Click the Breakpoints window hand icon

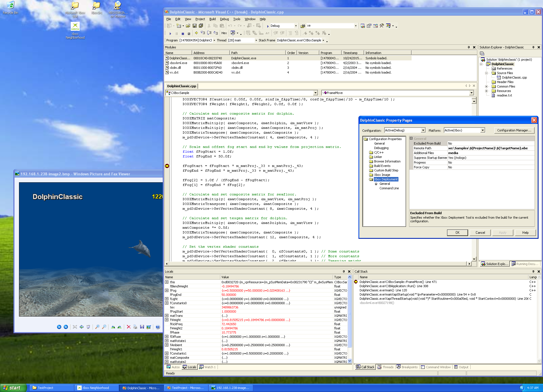[x=233, y=33]
